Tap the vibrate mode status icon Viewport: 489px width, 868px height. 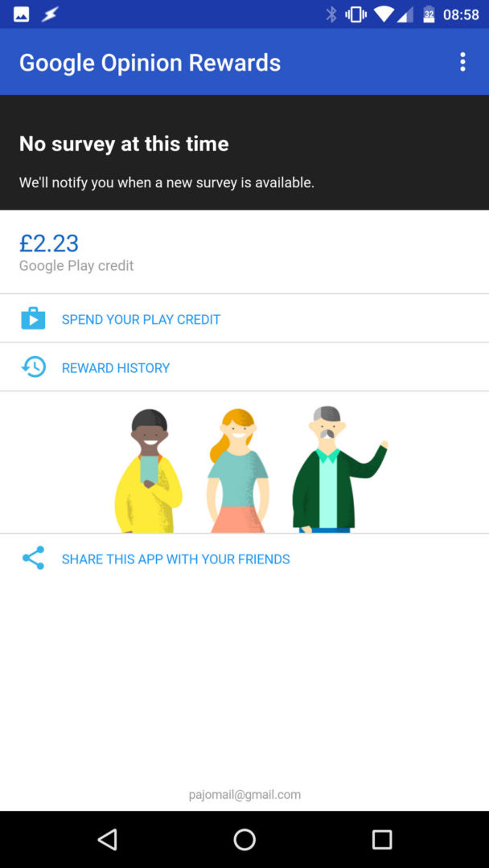[x=355, y=14]
